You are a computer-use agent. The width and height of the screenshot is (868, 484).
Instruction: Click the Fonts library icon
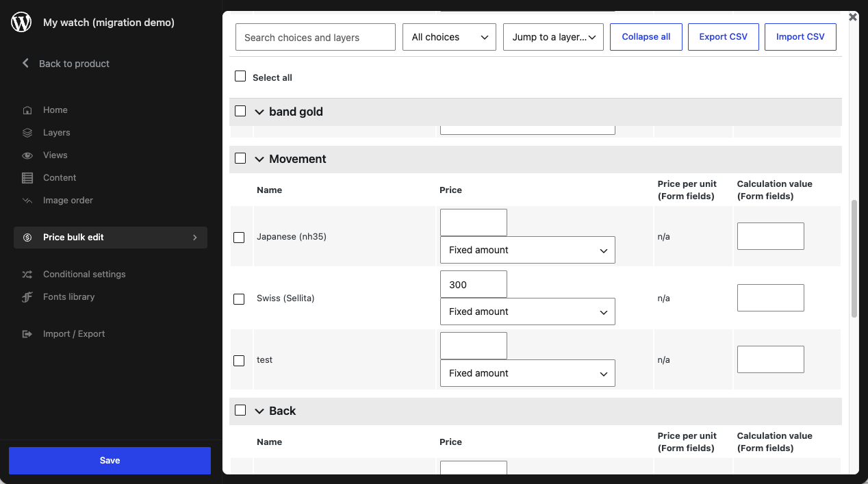pos(27,297)
